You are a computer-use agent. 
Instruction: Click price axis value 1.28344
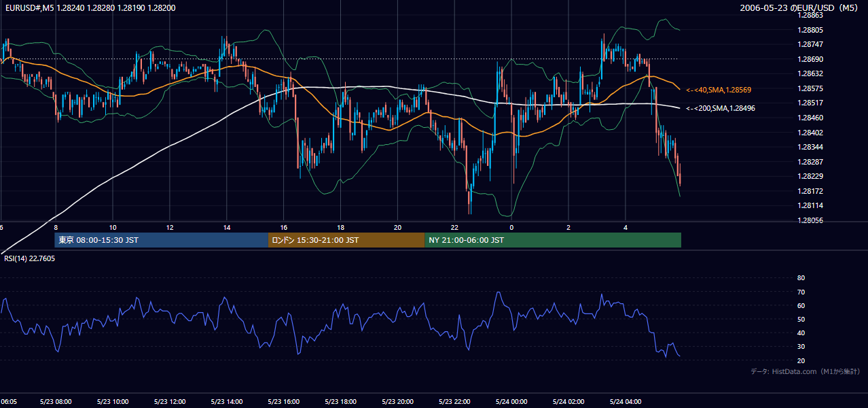click(x=810, y=147)
